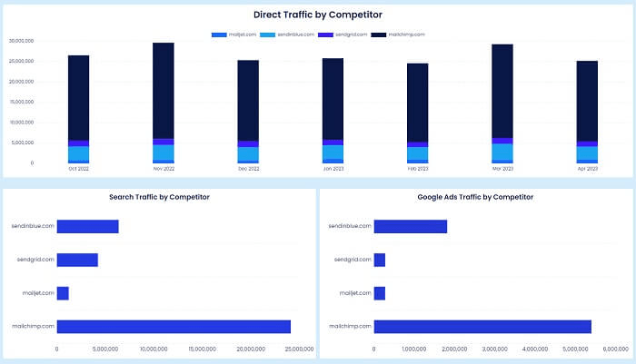The width and height of the screenshot is (636, 364).
Task: Click the 'Feb 2023' axis label
Action: click(x=418, y=169)
